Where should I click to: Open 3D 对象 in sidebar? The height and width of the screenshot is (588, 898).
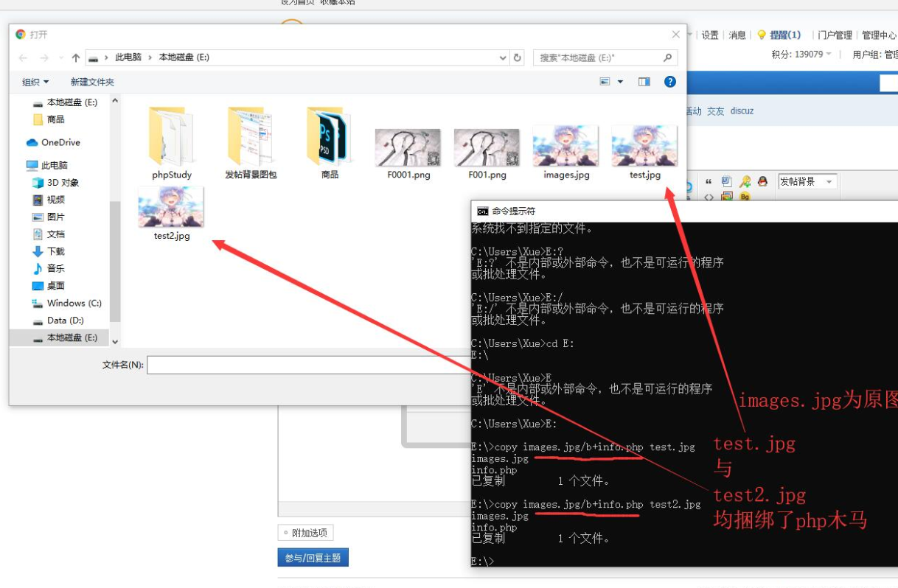(56, 182)
